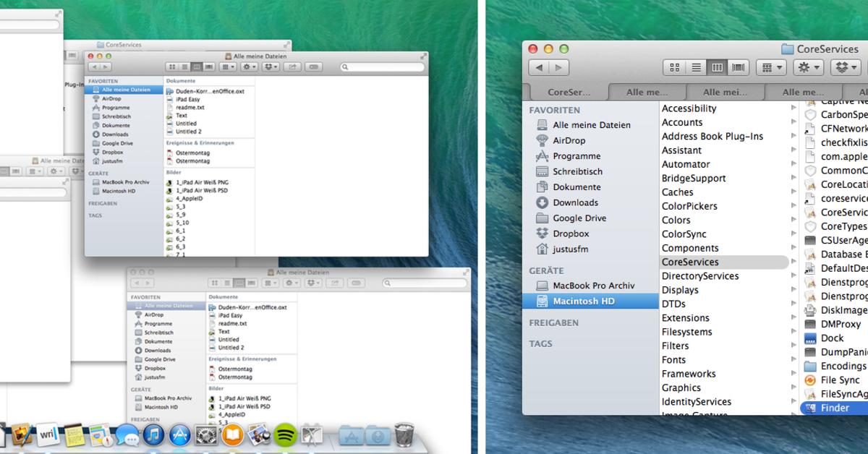Select the highlighted CoreServices folder row

click(x=724, y=262)
